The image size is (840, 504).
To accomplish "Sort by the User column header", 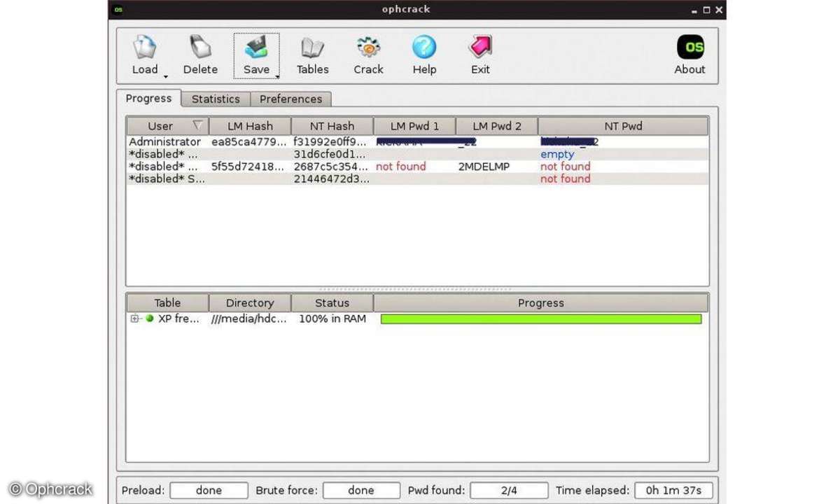I will [160, 126].
